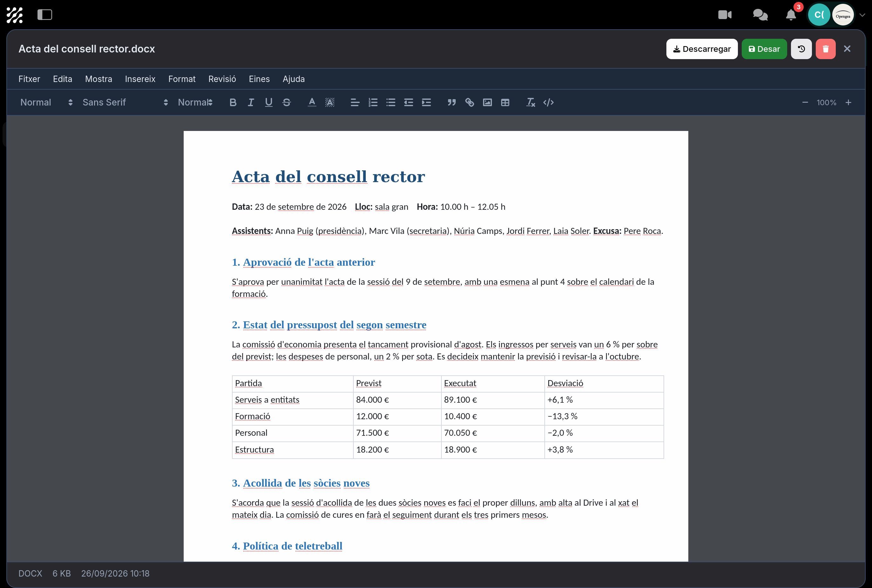
Task: Open the notifications bell
Action: point(791,15)
